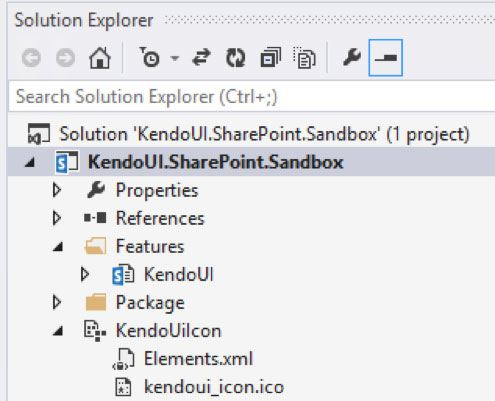Toggle Show All Files
The height and width of the screenshot is (401, 495).
304,58
